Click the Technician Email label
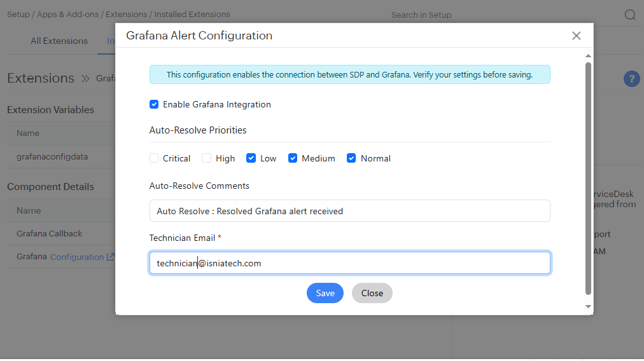This screenshot has width=644, height=361. tap(182, 238)
